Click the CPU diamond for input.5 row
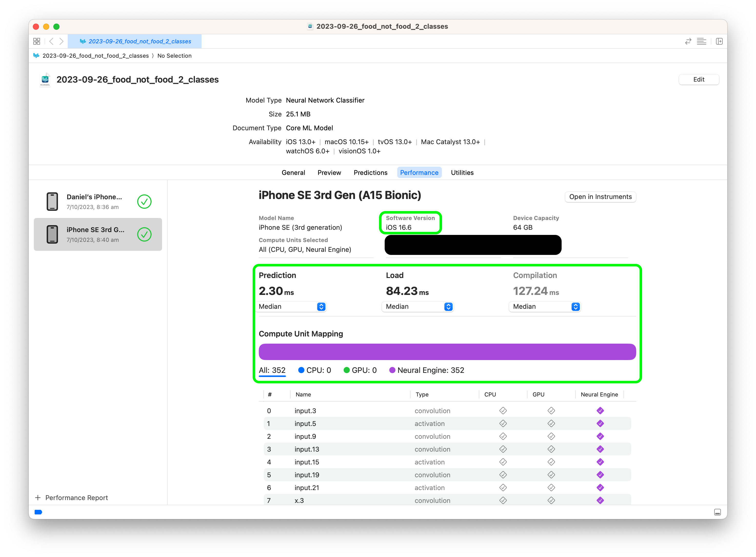The height and width of the screenshot is (557, 756). coord(503,423)
